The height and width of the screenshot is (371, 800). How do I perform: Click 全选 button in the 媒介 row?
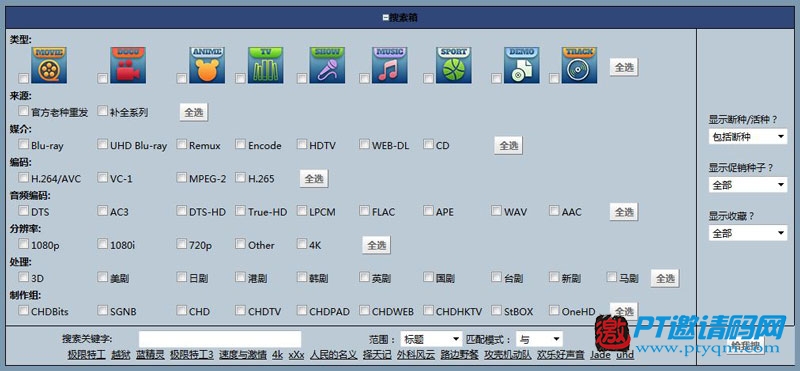[x=509, y=146]
